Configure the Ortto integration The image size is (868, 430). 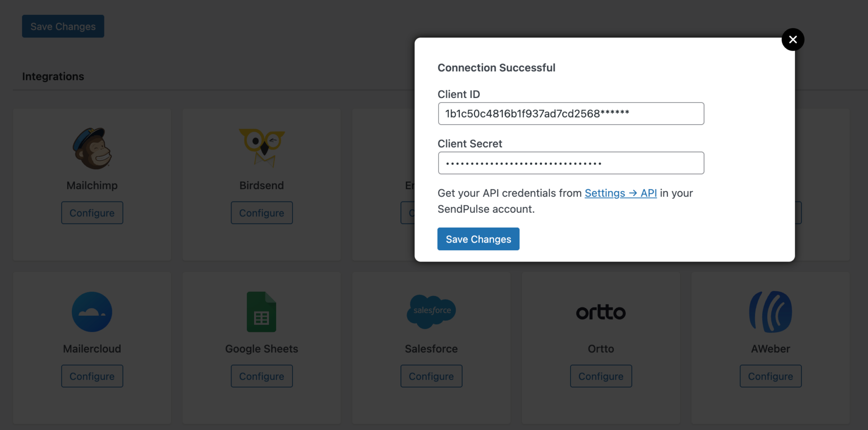click(x=600, y=376)
